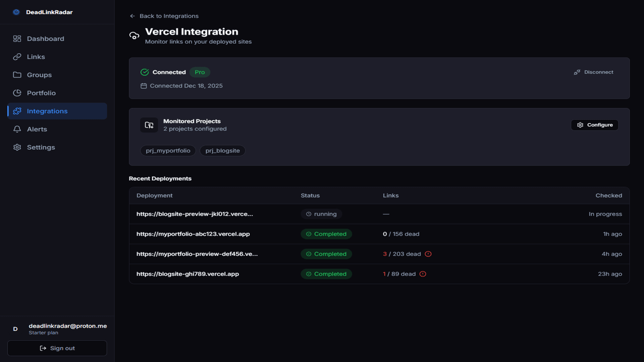Open the Settings page in the sidebar
Viewport: 644px width, 362px height.
pos(41,147)
